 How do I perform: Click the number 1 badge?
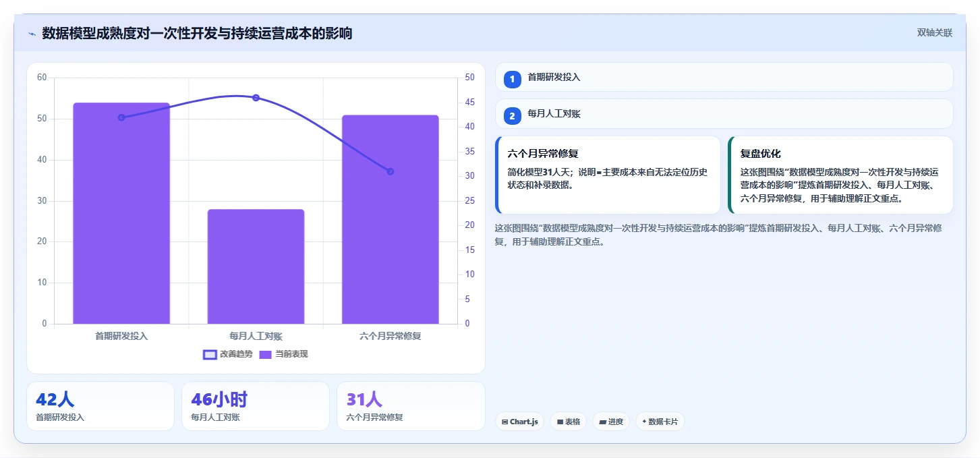pyautogui.click(x=512, y=79)
